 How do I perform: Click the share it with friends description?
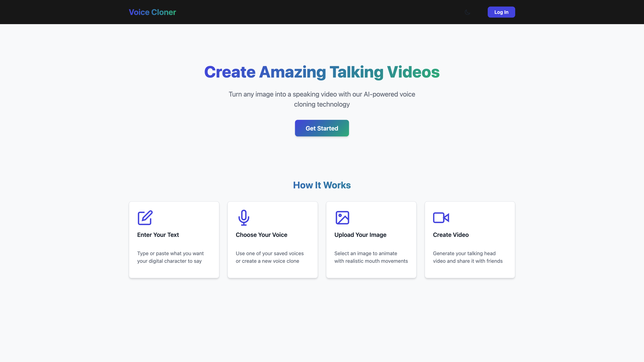click(x=468, y=257)
